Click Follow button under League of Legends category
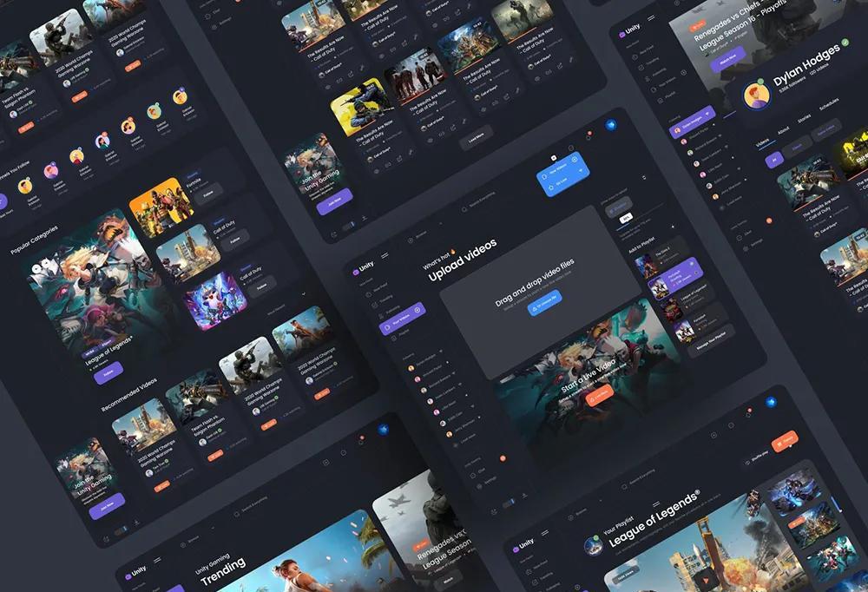 [108, 372]
